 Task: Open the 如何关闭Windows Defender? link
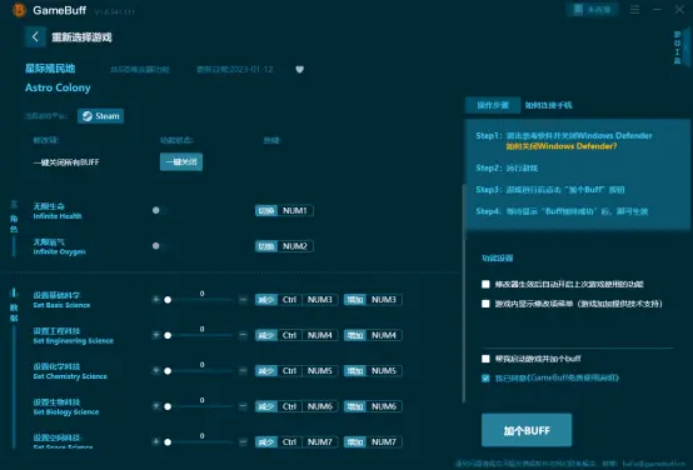(561, 146)
